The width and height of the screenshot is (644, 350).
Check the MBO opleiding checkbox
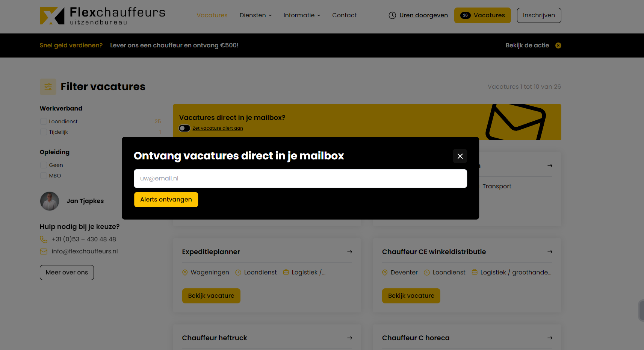coord(43,176)
